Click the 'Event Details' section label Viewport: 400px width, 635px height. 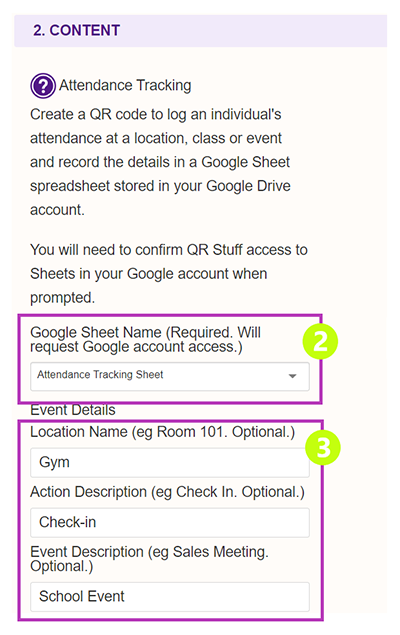pyautogui.click(x=73, y=410)
